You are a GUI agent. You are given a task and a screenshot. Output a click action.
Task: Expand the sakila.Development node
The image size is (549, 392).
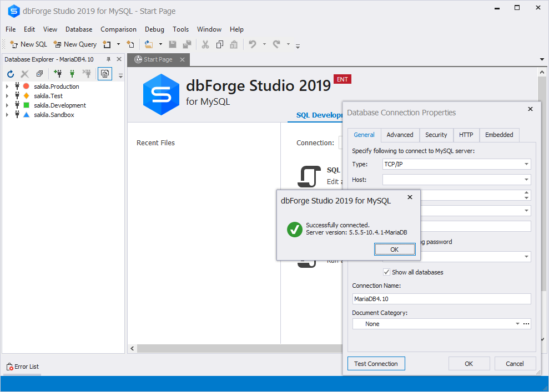[x=7, y=105]
